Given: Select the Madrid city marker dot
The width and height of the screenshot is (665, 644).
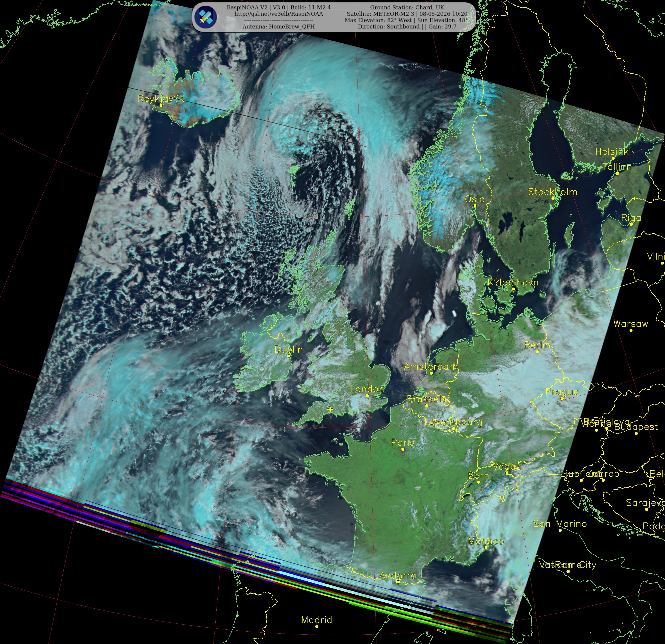Looking at the screenshot, I should click(x=317, y=626).
